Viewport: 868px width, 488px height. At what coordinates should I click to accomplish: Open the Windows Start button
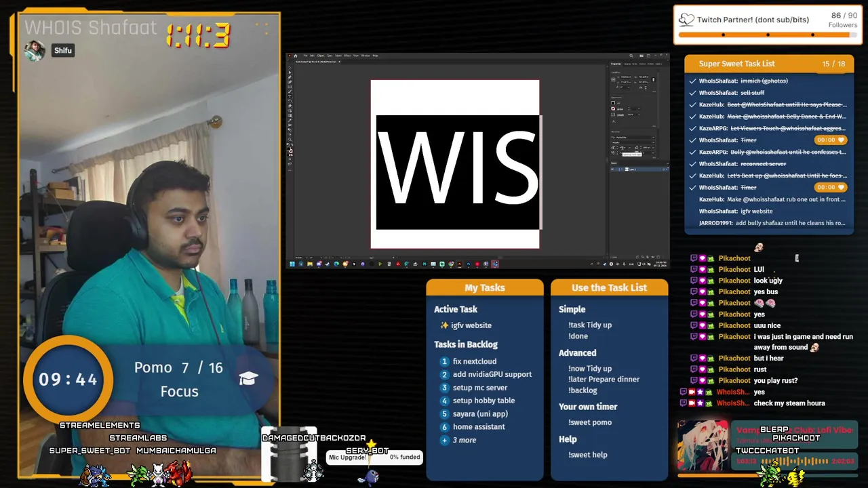tap(292, 264)
